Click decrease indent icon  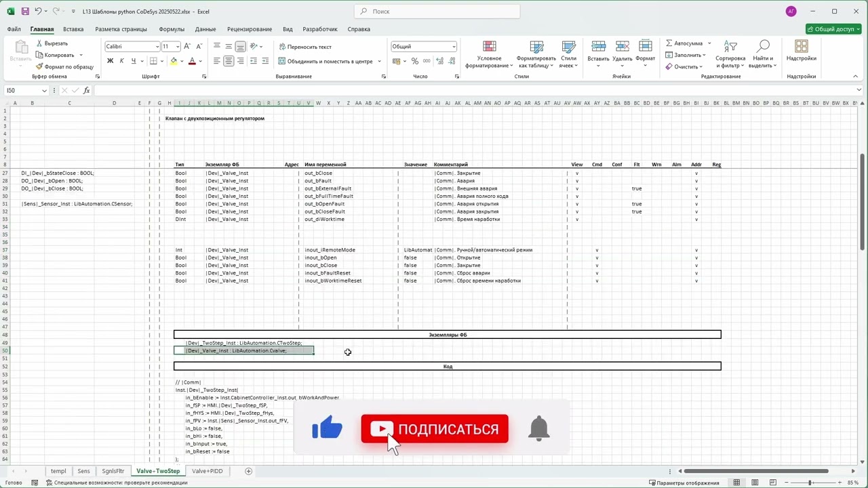click(x=254, y=61)
